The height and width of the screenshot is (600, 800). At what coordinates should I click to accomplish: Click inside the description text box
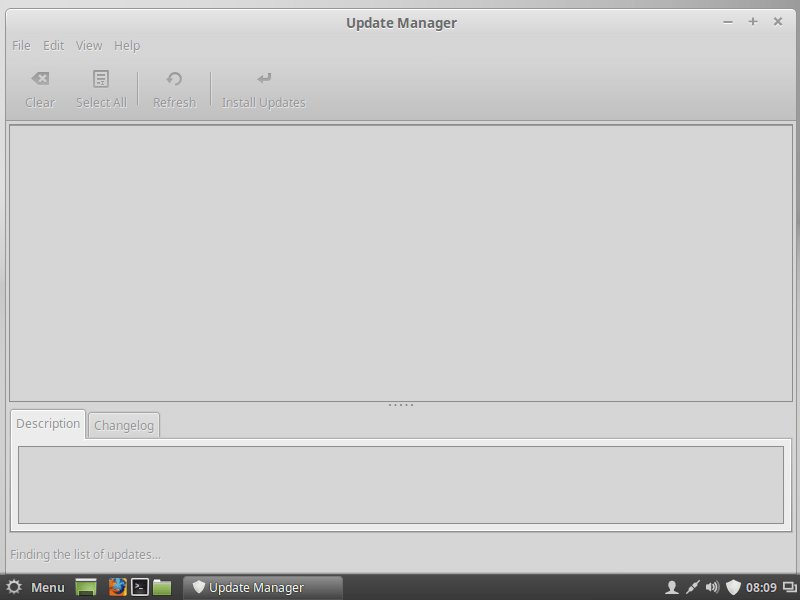pos(401,485)
